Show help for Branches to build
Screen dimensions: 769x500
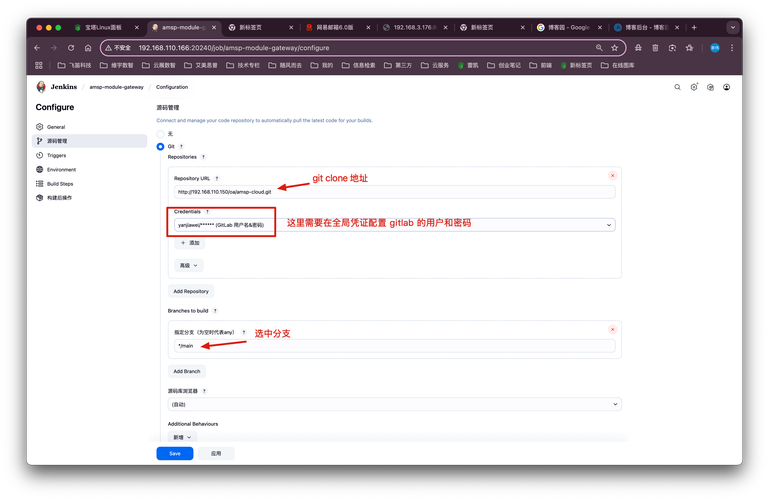pyautogui.click(x=215, y=311)
